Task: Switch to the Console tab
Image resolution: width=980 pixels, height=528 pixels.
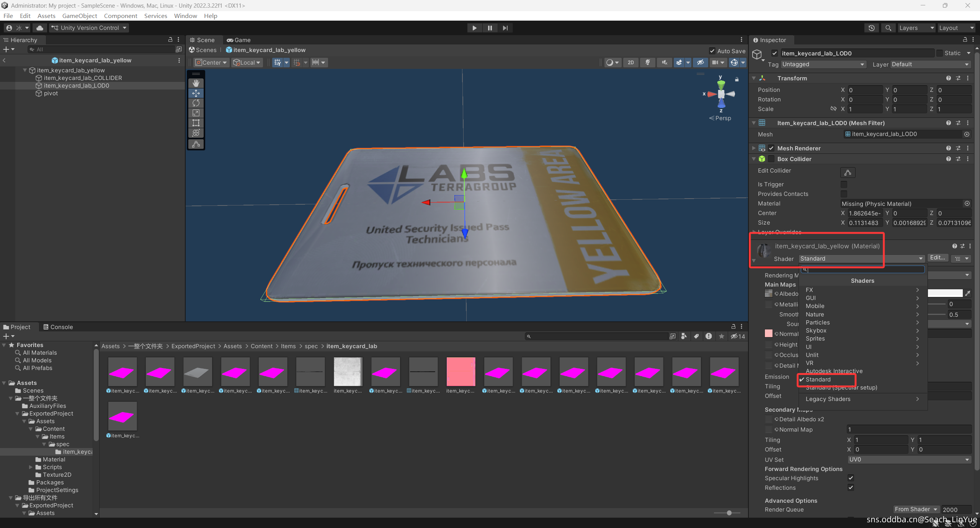Action: 58,327
